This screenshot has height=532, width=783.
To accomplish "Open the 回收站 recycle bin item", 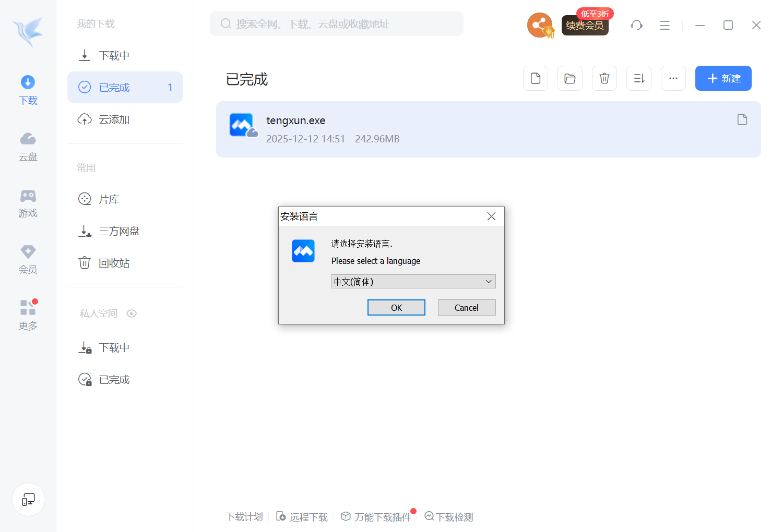I will point(125,263).
